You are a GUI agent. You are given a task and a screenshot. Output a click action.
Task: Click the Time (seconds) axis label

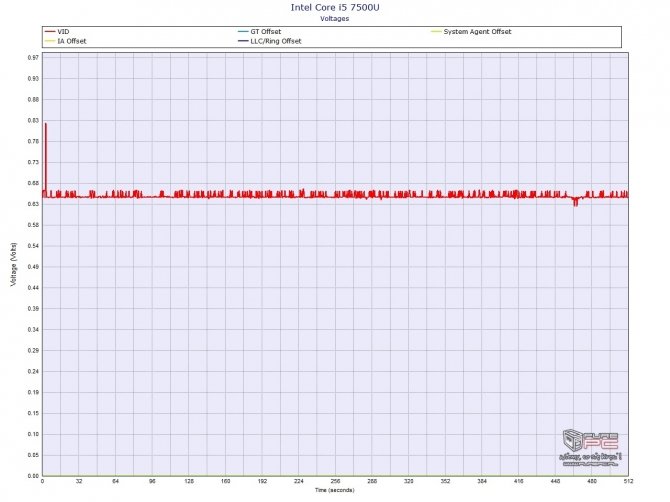point(335,490)
